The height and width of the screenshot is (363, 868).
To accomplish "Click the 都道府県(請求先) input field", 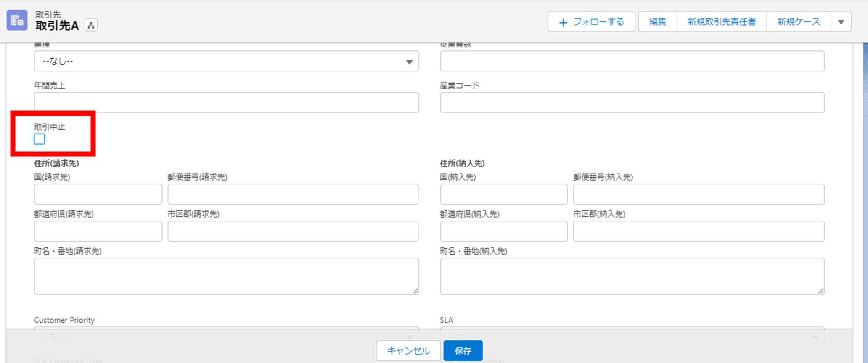I will 98,231.
